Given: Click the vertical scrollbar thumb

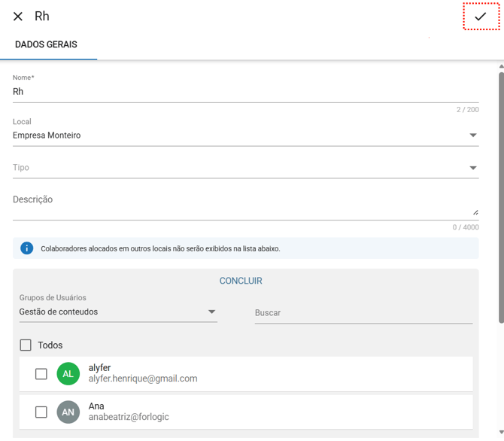Looking at the screenshot, I should (x=500, y=196).
